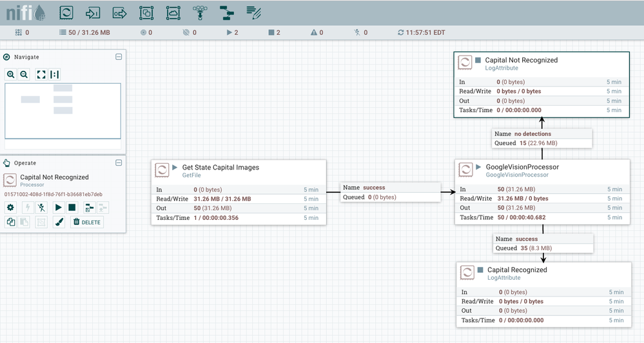Select the Get State Capital Images processor
The height and width of the screenshot is (343, 644).
(x=220, y=168)
